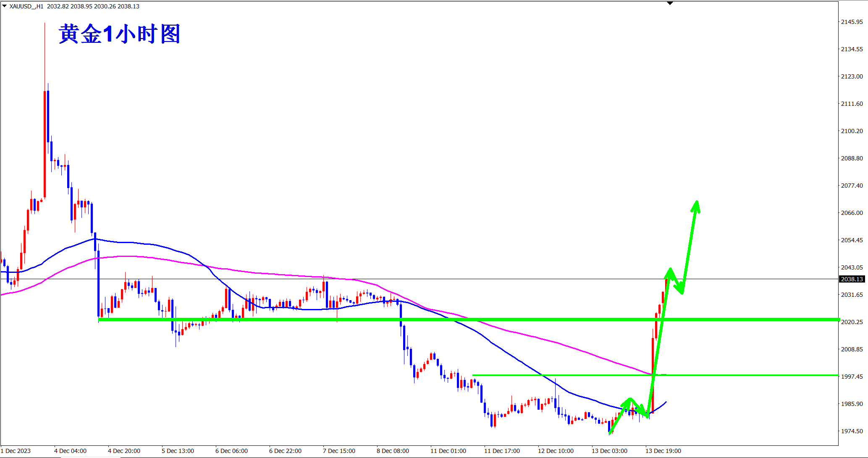
Task: Click the blue moving average line's right end
Action: [x=666, y=402]
